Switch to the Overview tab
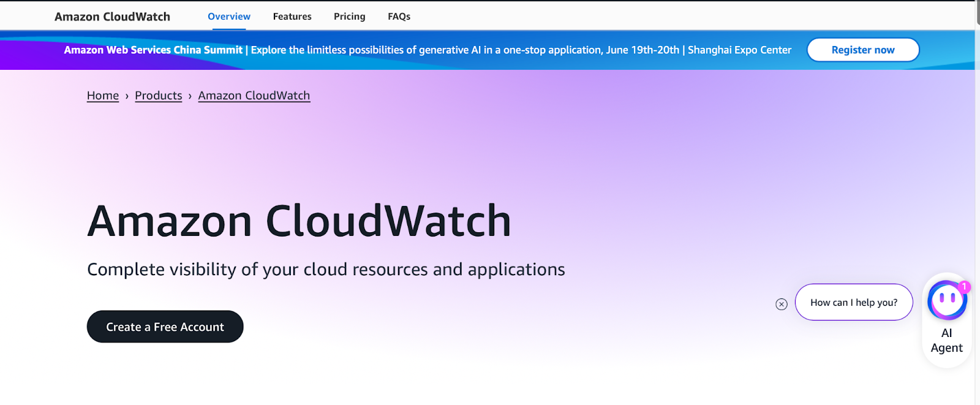Image resolution: width=980 pixels, height=405 pixels. (x=229, y=17)
